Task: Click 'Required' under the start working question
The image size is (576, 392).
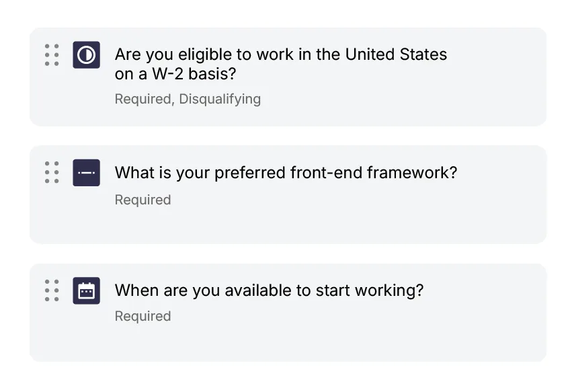Action: pyautogui.click(x=143, y=316)
